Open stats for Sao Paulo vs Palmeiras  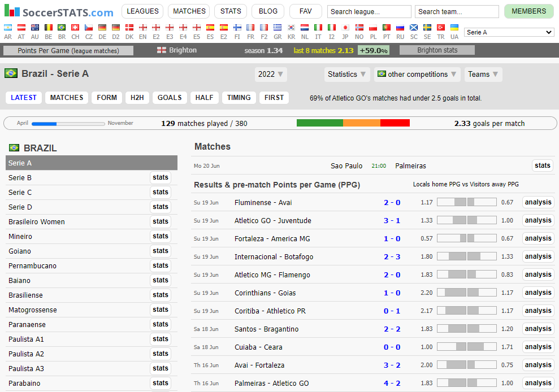(x=542, y=165)
